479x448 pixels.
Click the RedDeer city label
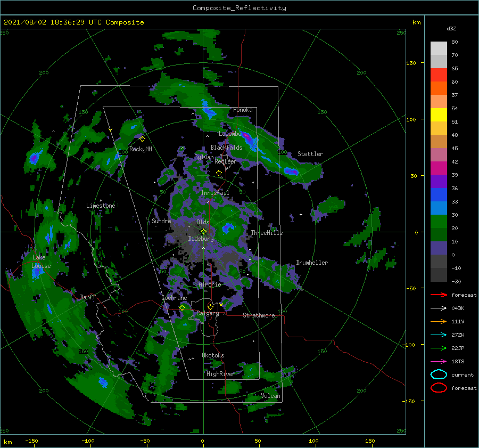click(x=226, y=161)
